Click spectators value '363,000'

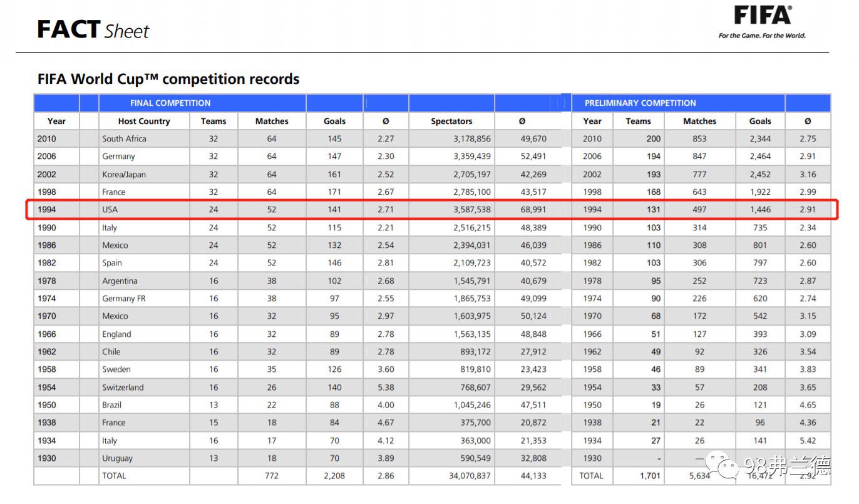pyautogui.click(x=476, y=441)
